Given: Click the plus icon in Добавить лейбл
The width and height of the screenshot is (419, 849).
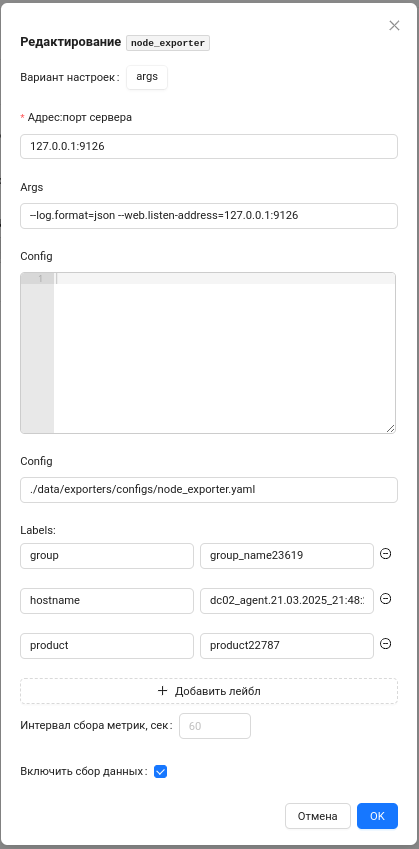Looking at the screenshot, I should pos(162,691).
